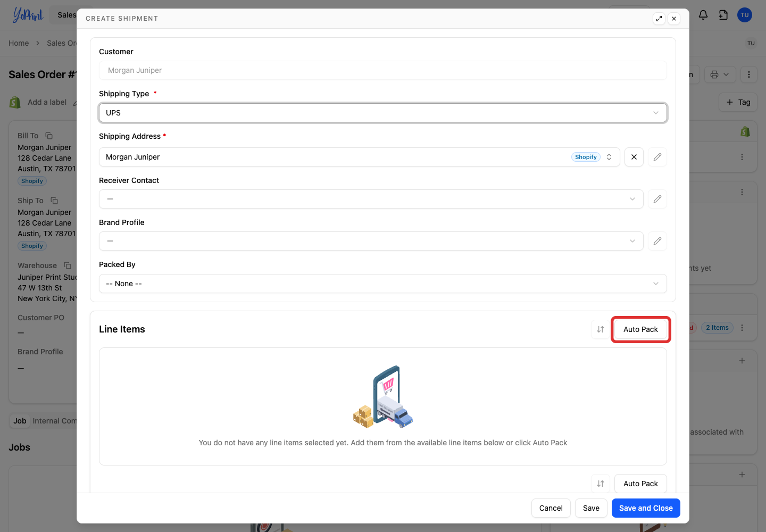
Task: Click Add a label
Action: (47, 102)
